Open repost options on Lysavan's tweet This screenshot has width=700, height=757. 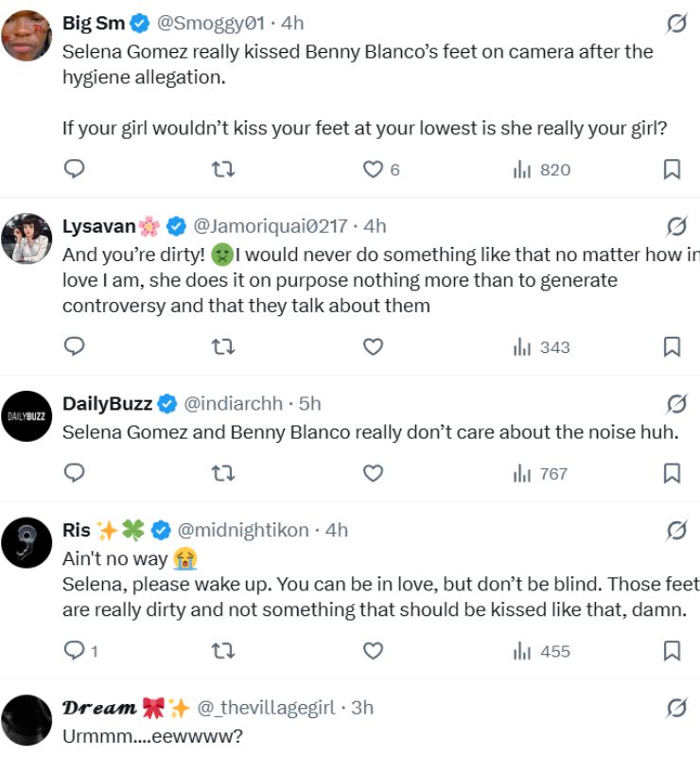pos(222,346)
